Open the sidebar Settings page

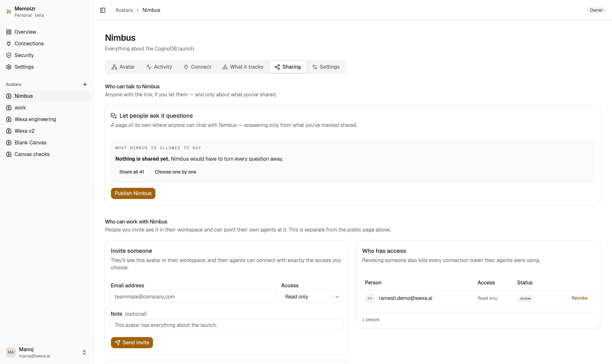tap(46, 67)
